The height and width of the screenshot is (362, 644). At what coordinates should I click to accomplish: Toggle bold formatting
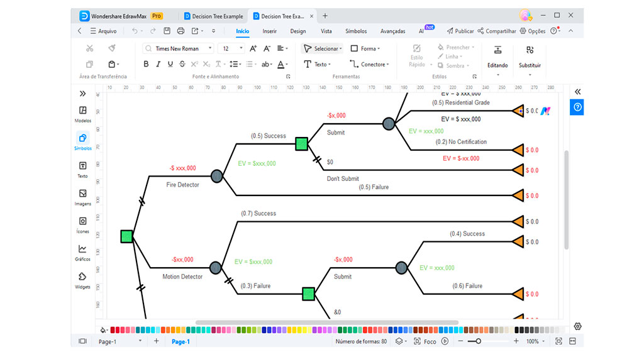coord(146,64)
